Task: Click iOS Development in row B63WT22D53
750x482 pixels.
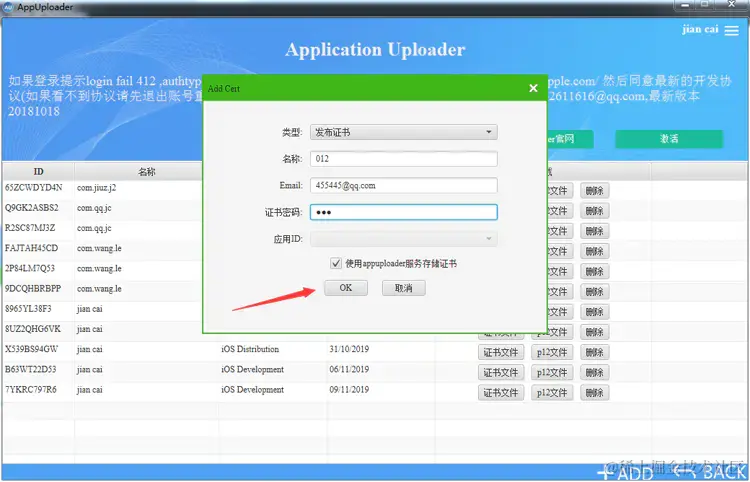Action: tap(253, 370)
